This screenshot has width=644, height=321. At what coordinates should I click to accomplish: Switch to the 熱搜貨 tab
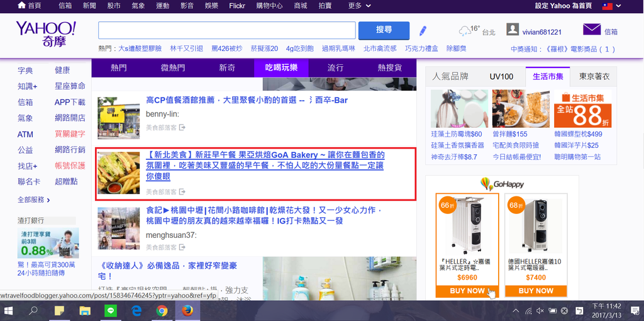click(389, 67)
